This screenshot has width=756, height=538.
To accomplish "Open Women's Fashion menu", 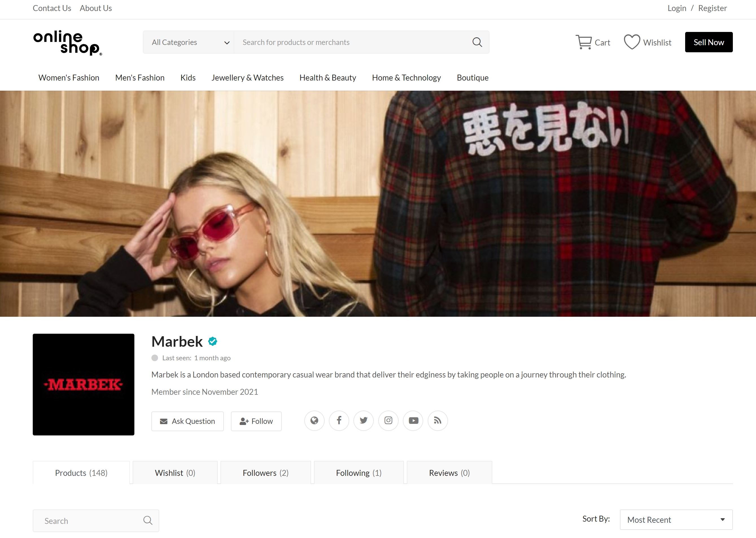I will click(69, 77).
